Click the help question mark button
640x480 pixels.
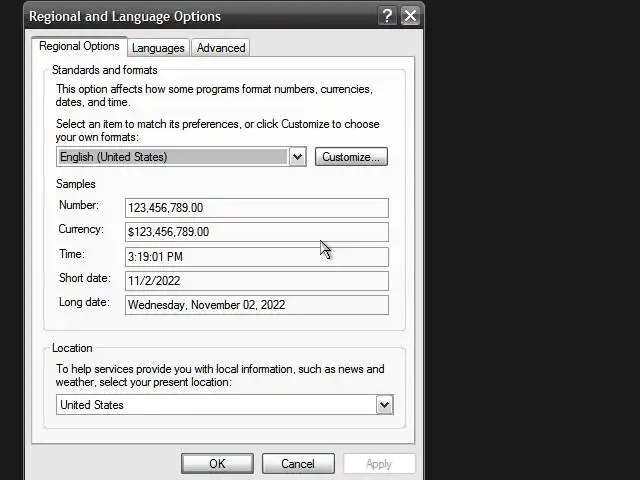387,16
